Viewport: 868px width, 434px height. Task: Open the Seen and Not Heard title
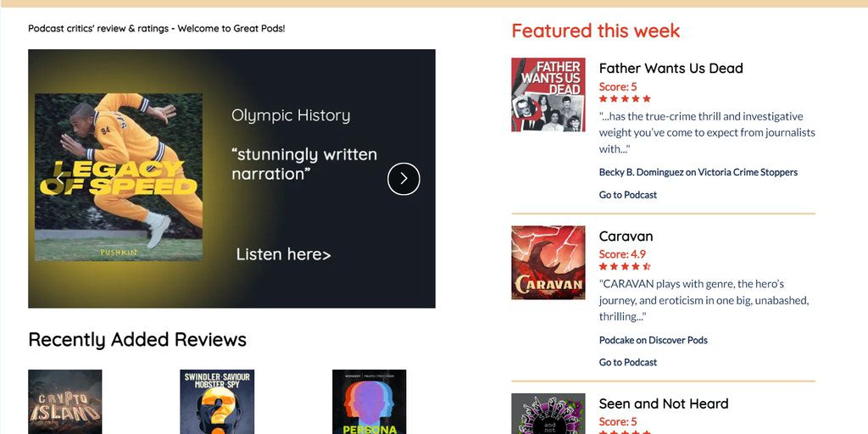click(x=663, y=403)
